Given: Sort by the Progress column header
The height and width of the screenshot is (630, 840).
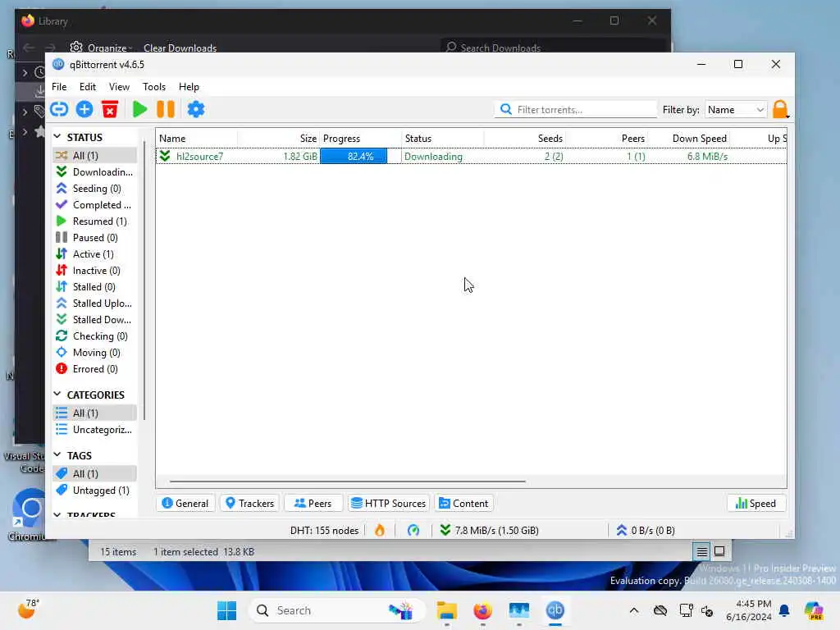Looking at the screenshot, I should (x=361, y=138).
